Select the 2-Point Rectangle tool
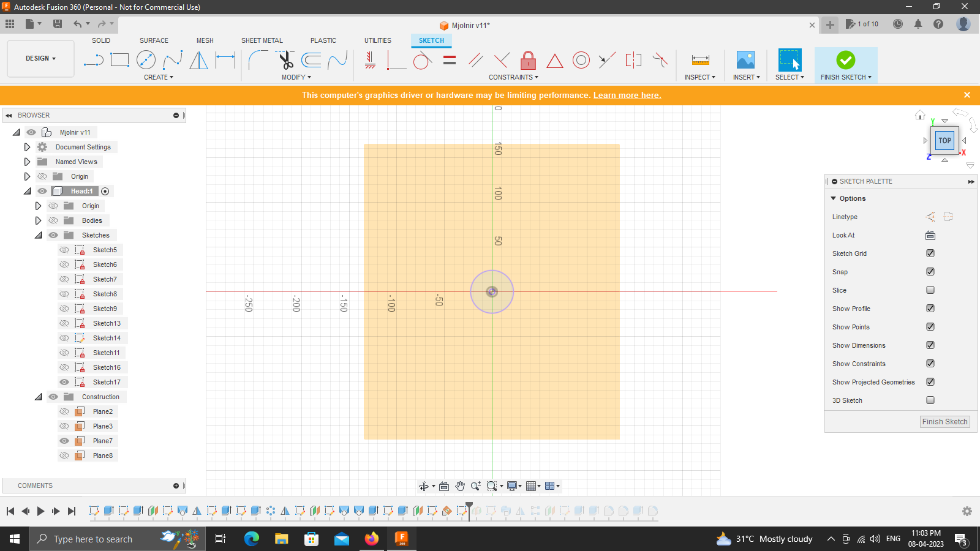The width and height of the screenshot is (980, 551). (120, 59)
